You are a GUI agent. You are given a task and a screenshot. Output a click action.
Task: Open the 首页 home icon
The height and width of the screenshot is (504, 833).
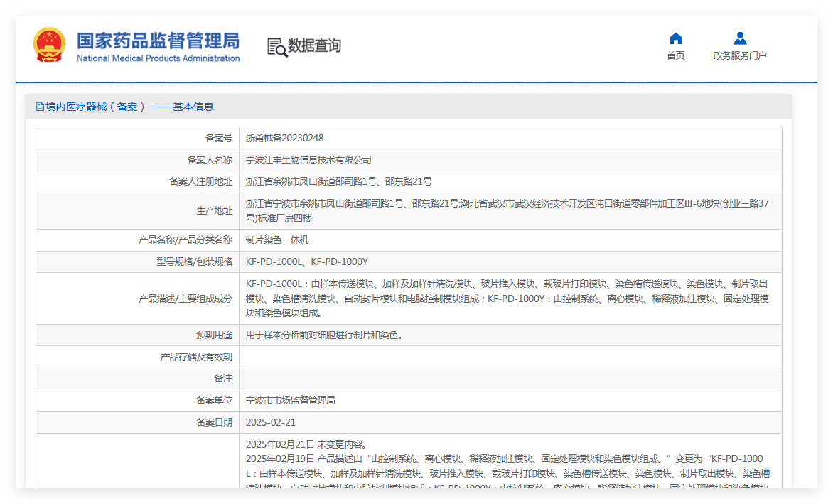(x=675, y=38)
